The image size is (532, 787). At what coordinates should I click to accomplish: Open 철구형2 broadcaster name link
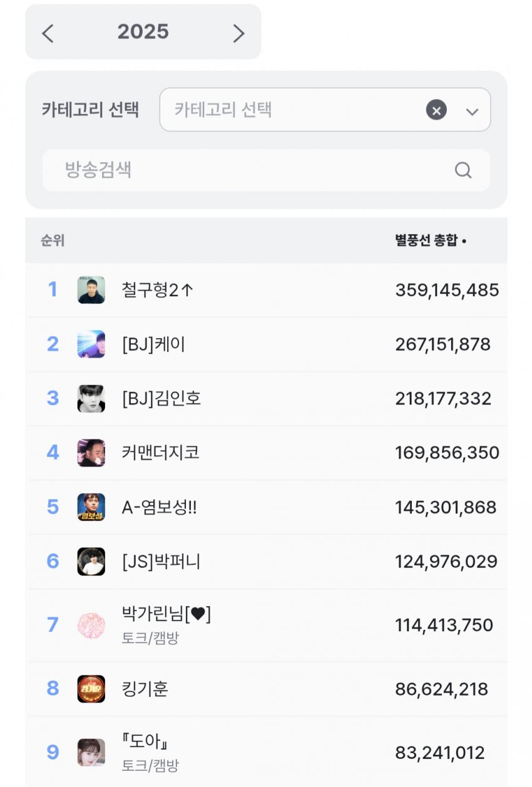[x=157, y=291]
